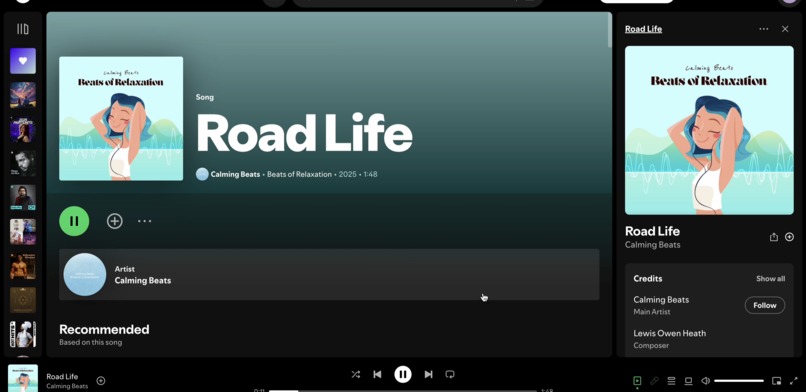The width and height of the screenshot is (806, 392).
Task: Pause song with big green button
Action: click(74, 221)
